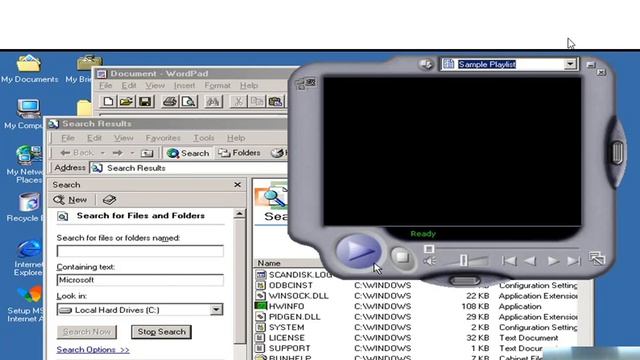
Task: Open the WordPad Insert menu
Action: tap(184, 85)
